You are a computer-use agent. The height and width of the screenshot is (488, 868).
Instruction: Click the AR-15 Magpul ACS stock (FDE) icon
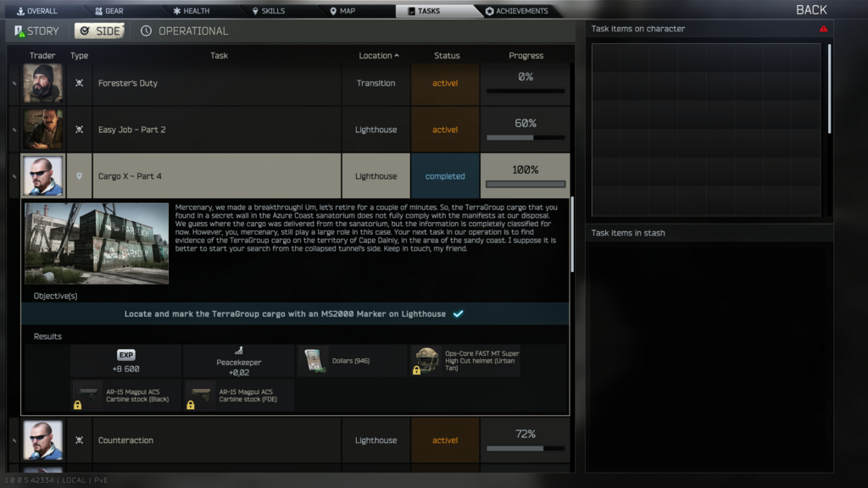200,395
